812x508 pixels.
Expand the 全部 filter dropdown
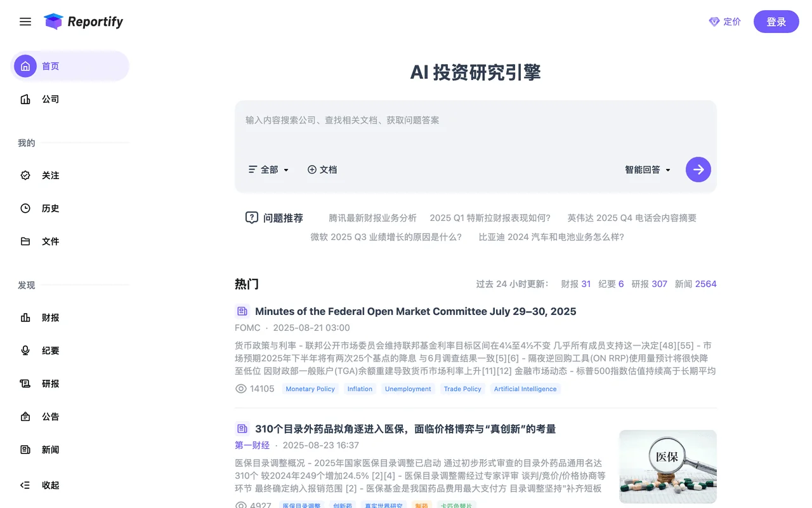click(x=268, y=170)
